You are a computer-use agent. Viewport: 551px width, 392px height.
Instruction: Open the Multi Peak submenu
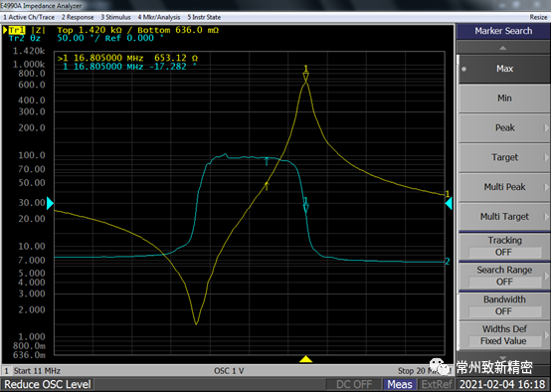pos(504,187)
